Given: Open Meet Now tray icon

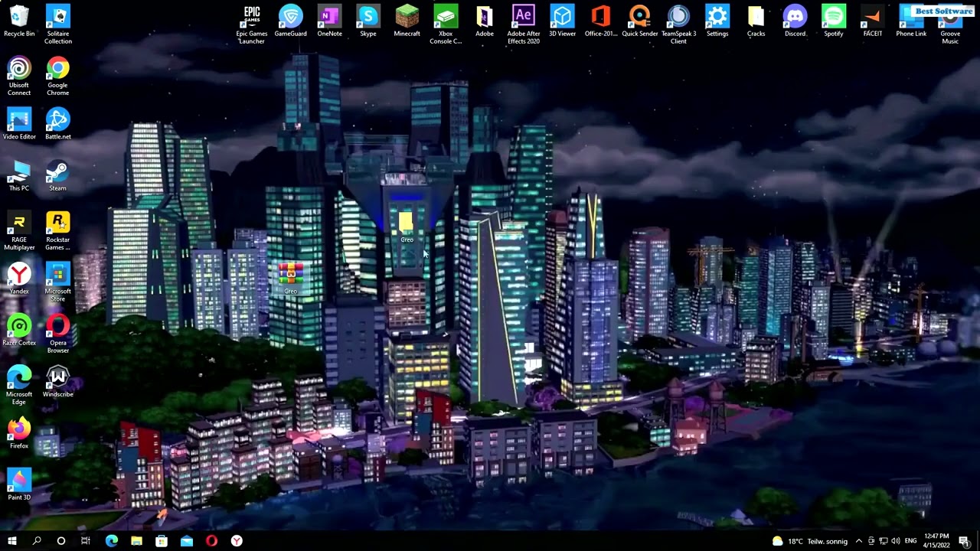Looking at the screenshot, I should tap(871, 541).
